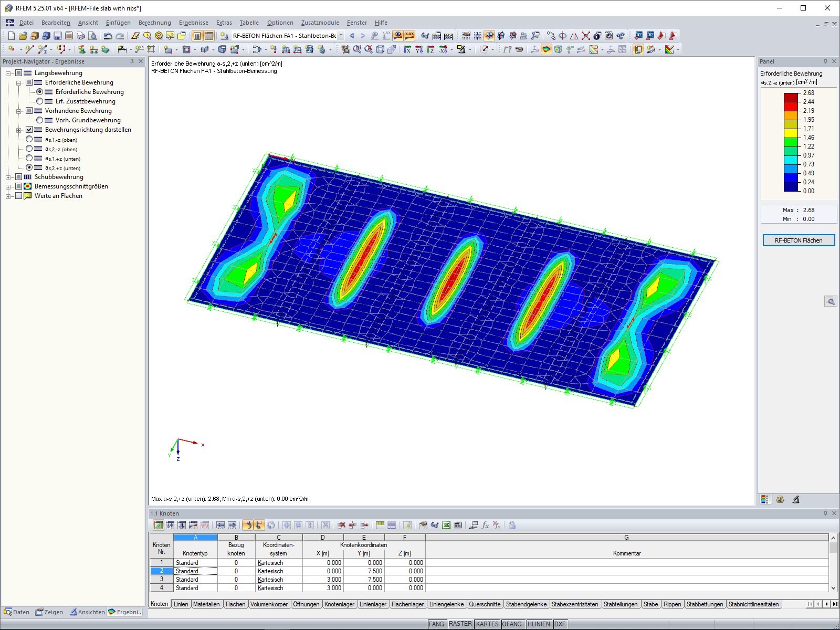The image size is (840, 630).
Task: Click the dark red 2.68 legend color
Action: pos(791,97)
